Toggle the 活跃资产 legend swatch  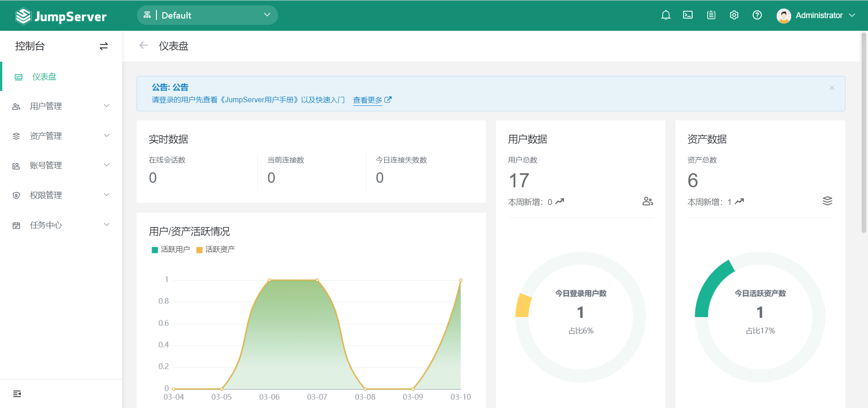199,250
